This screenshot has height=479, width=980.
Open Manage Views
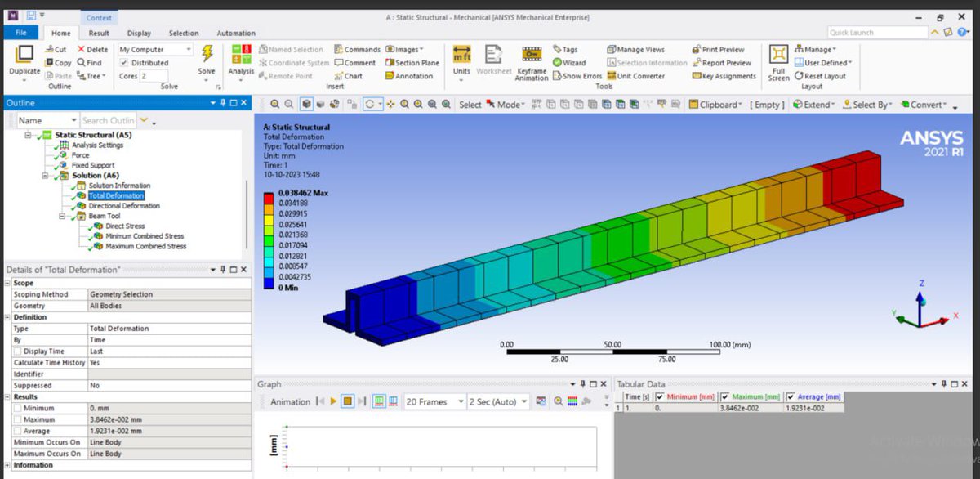(x=635, y=50)
